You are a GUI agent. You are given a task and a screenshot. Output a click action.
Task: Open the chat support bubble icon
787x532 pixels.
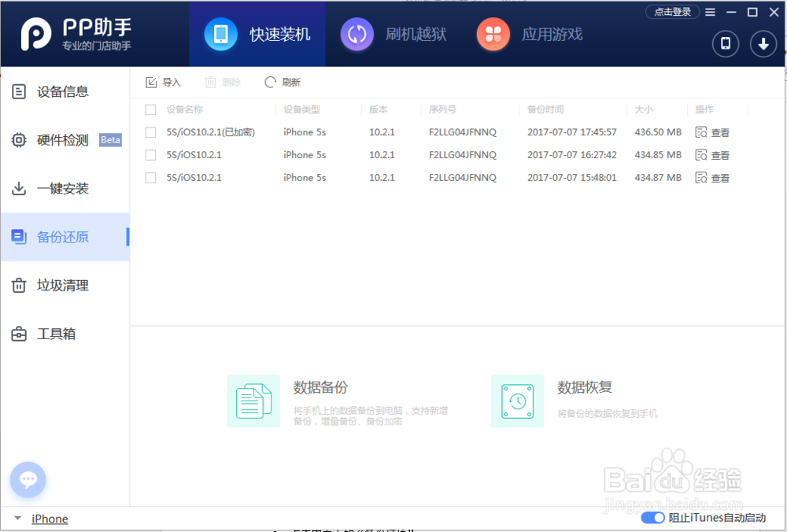click(x=28, y=480)
